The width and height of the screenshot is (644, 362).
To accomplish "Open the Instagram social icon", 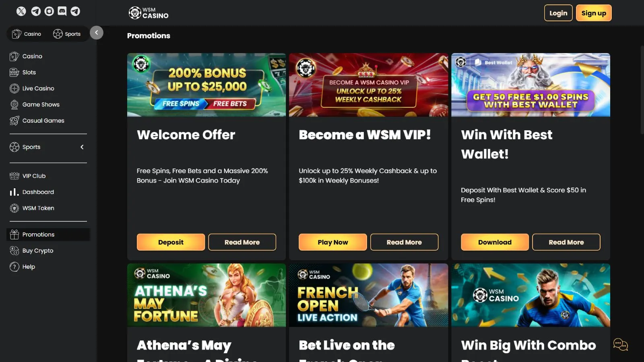I will click(x=49, y=11).
